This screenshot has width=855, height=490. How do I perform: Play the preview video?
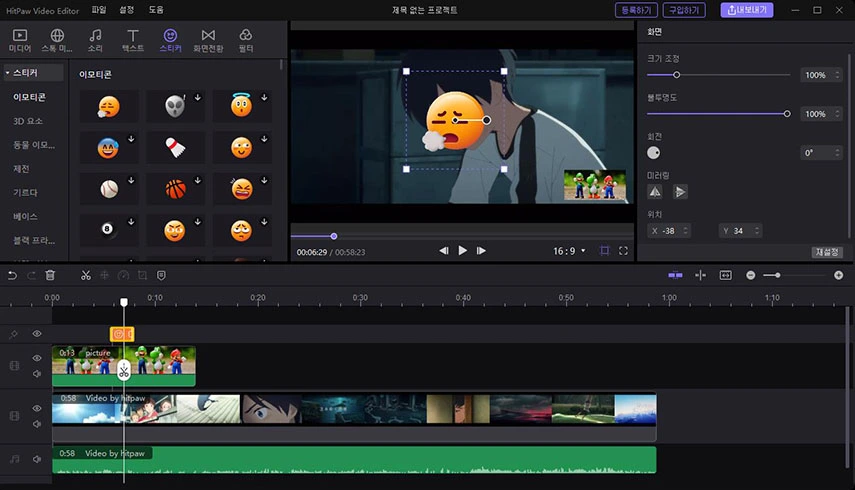click(462, 250)
